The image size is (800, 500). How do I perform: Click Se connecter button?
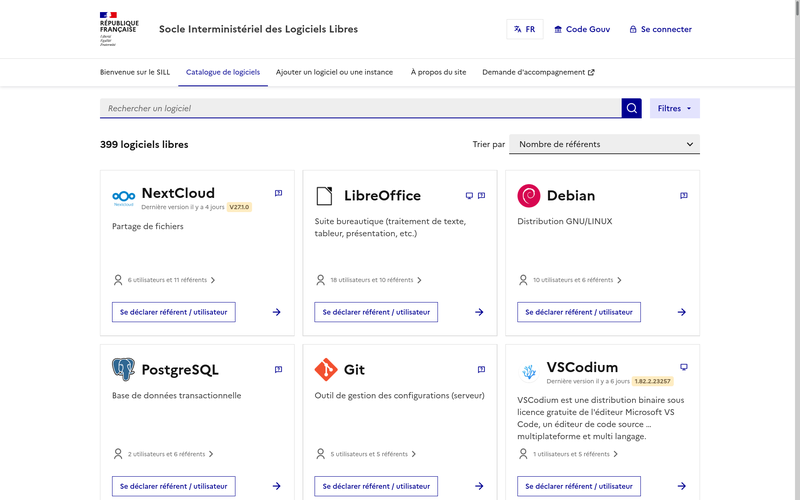click(x=661, y=29)
